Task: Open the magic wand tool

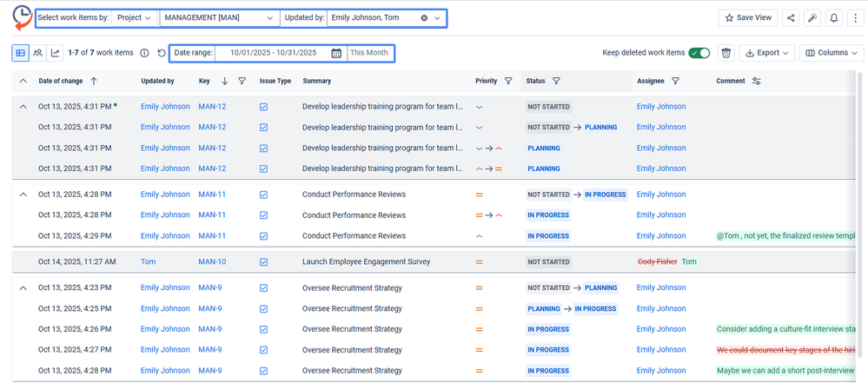Action: click(812, 17)
